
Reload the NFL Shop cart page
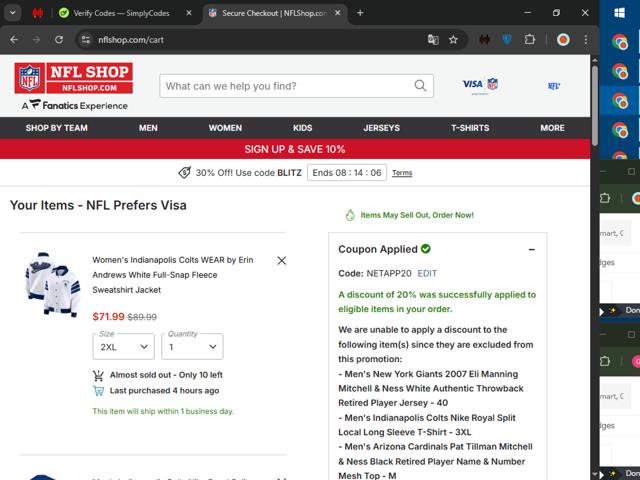[59, 40]
